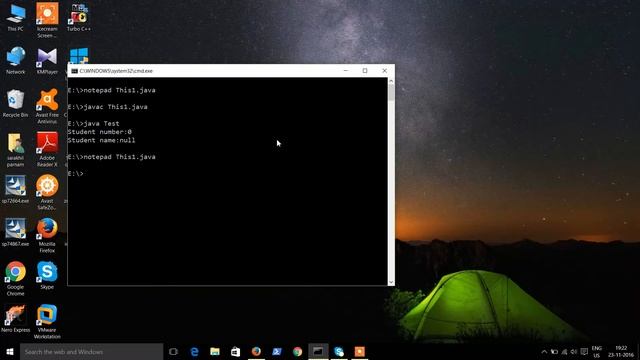Image resolution: width=640 pixels, height=360 pixels.
Task: Open Action Center notifications
Action: (x=584, y=351)
